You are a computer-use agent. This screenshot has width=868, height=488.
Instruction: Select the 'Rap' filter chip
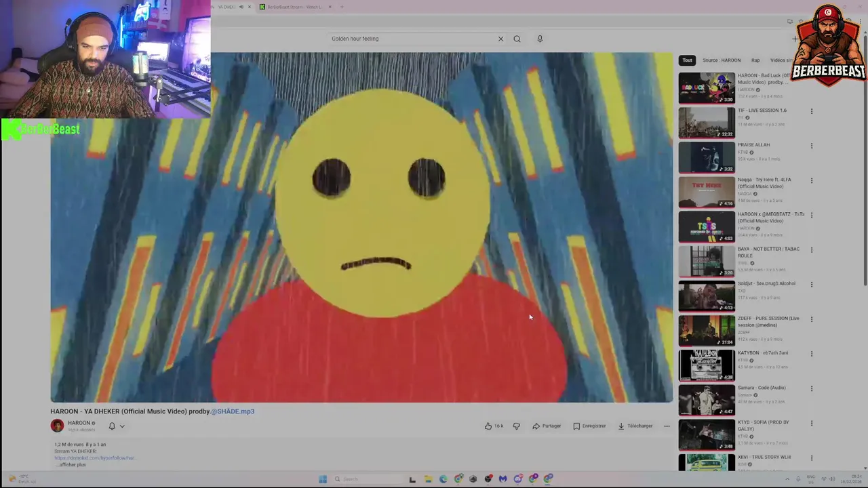click(755, 60)
